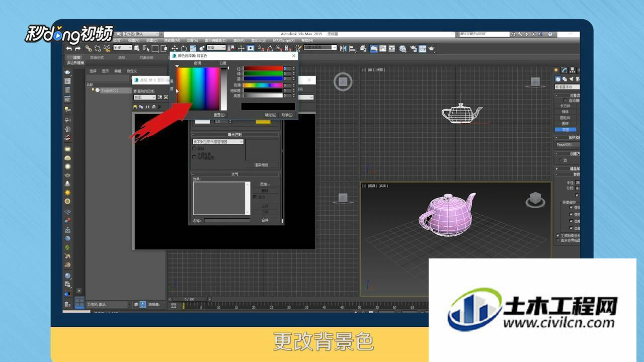Open Standard Primitives category dropdown
The height and width of the screenshot is (362, 644).
pos(567,86)
